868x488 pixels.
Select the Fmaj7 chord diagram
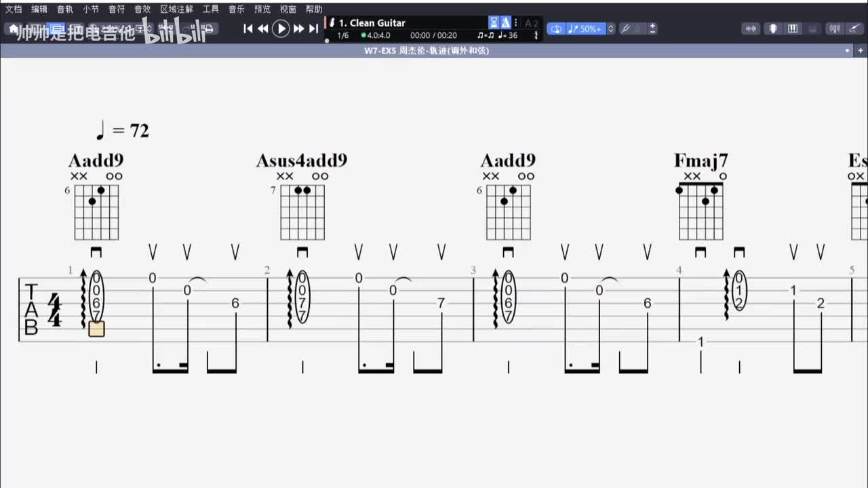coord(701,207)
